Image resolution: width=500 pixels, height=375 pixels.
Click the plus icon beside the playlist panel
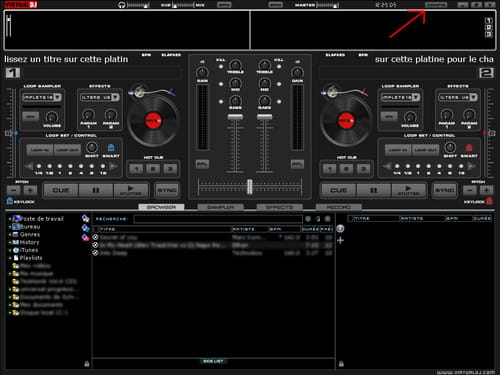[340, 240]
